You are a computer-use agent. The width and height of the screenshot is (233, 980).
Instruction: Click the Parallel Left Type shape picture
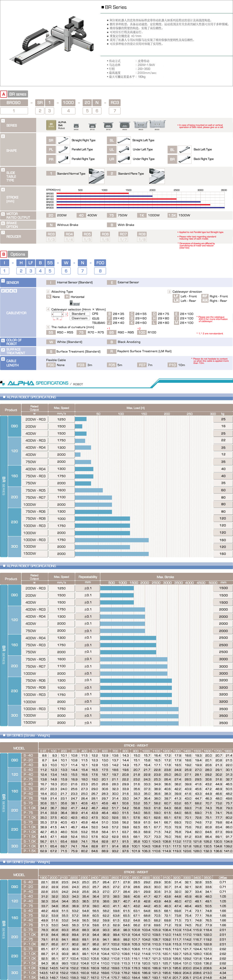(x=63, y=149)
